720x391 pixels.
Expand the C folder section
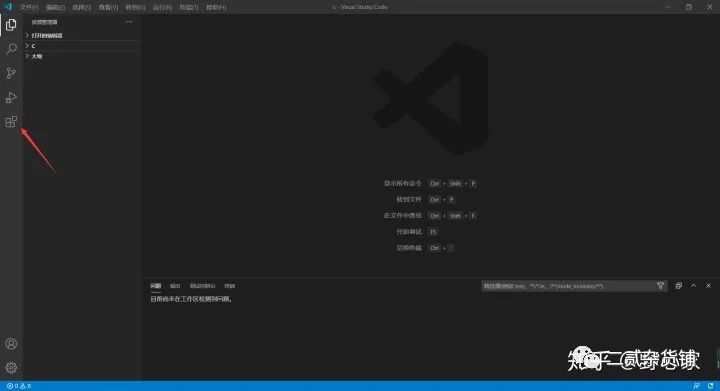[x=82, y=46]
